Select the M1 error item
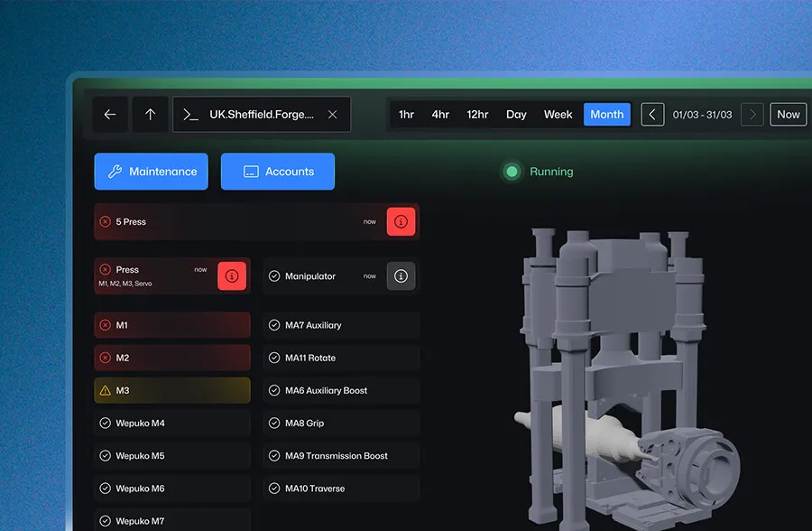The image size is (812, 531). click(172, 325)
